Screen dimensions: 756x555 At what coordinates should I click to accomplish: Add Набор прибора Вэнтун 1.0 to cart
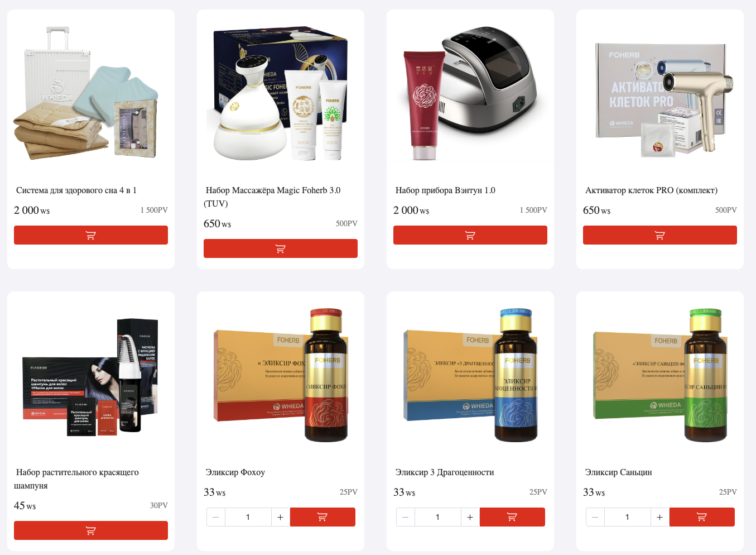(470, 235)
